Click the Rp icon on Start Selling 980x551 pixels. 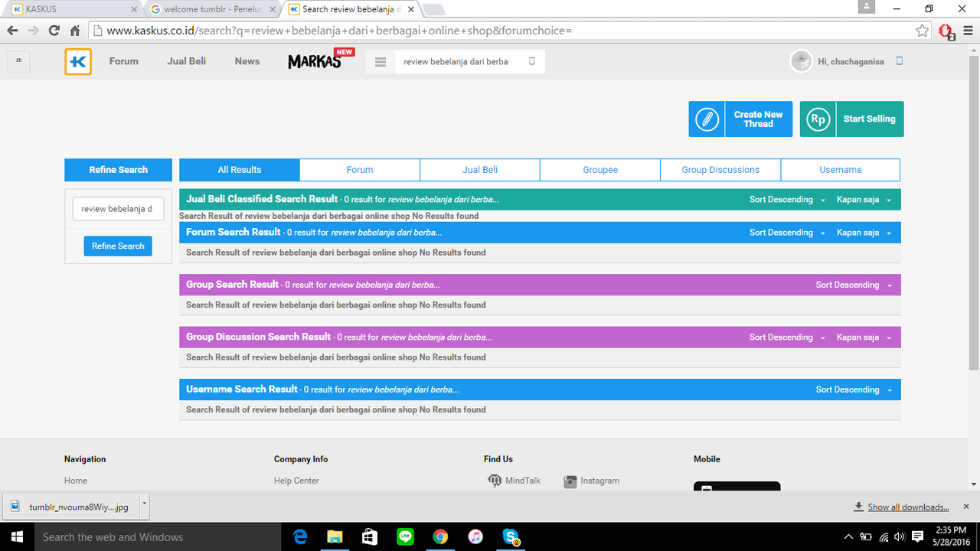818,119
